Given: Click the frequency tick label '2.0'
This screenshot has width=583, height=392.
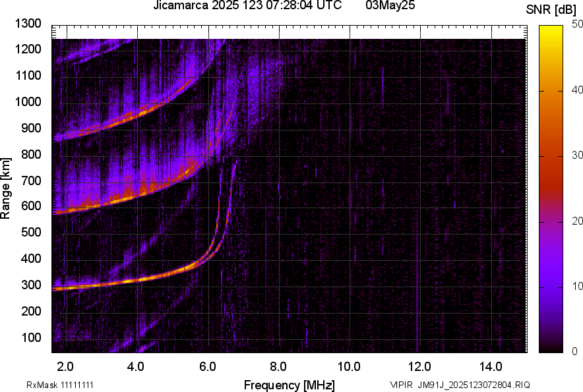Looking at the screenshot, I should (x=65, y=367).
